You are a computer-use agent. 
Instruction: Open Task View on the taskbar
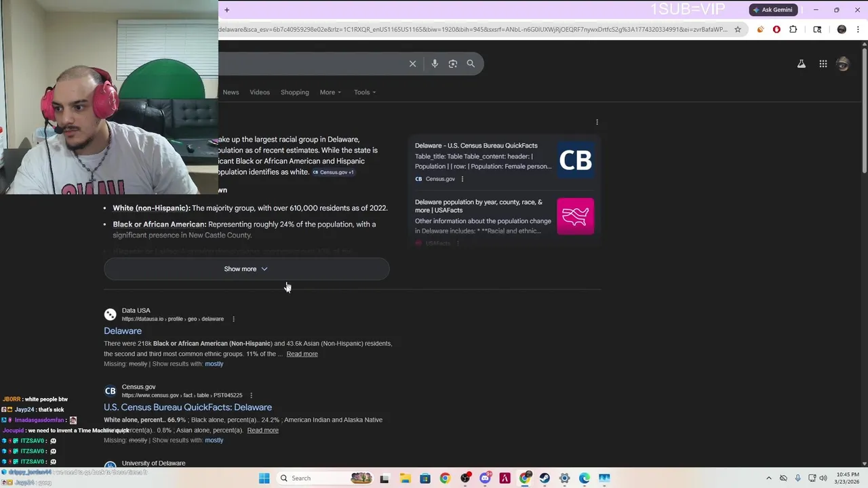point(384,479)
